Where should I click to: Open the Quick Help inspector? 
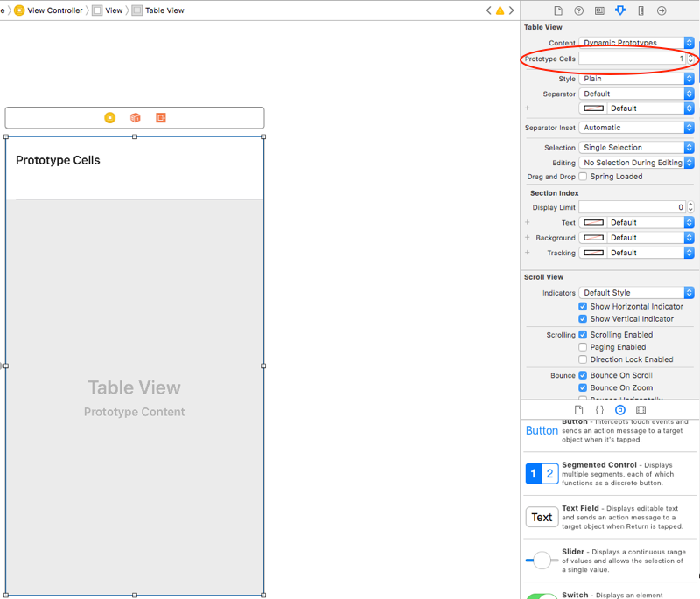tap(578, 10)
